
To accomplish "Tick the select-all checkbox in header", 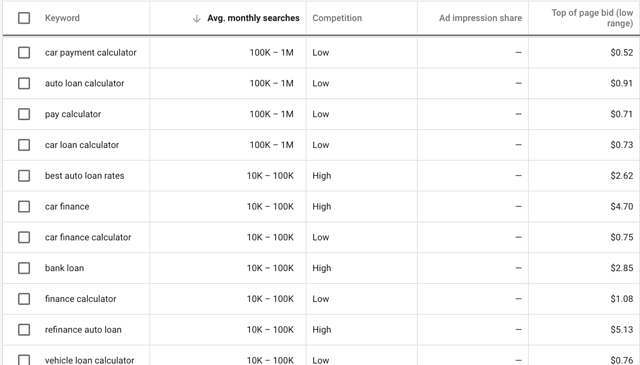I will point(24,18).
